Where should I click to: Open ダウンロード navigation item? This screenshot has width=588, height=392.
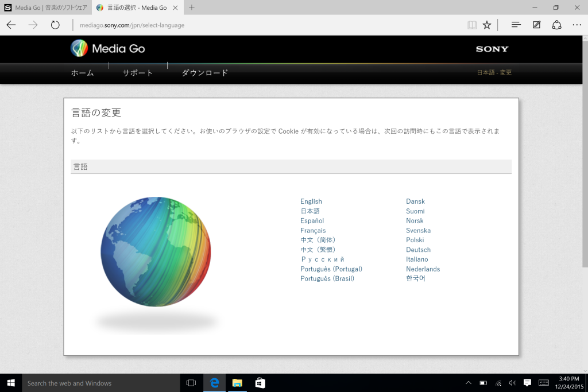[x=205, y=73]
